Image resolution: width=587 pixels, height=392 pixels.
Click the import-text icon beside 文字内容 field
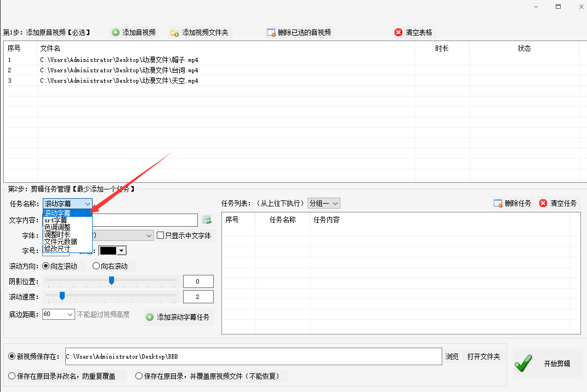pos(207,220)
